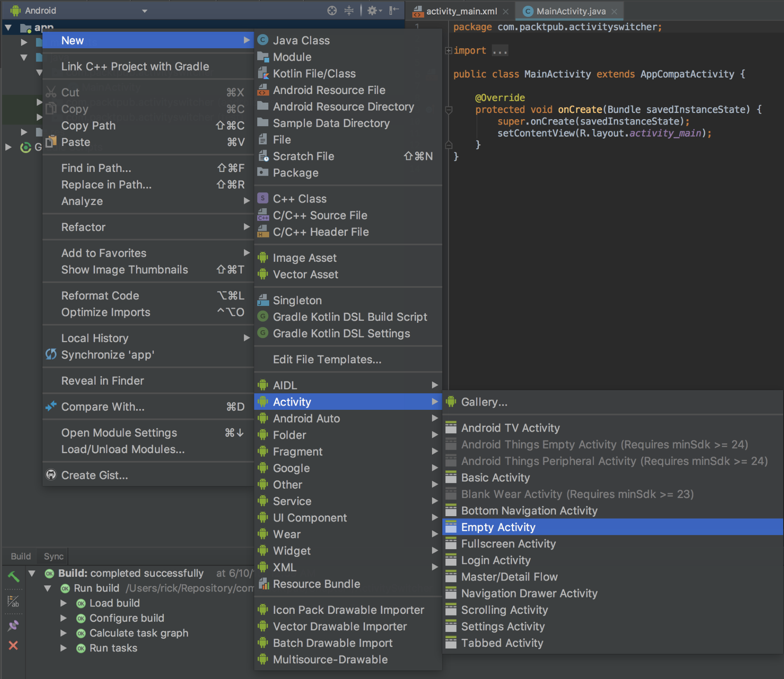Select Multisource-Drawable importer
The image size is (784, 679).
point(348,659)
